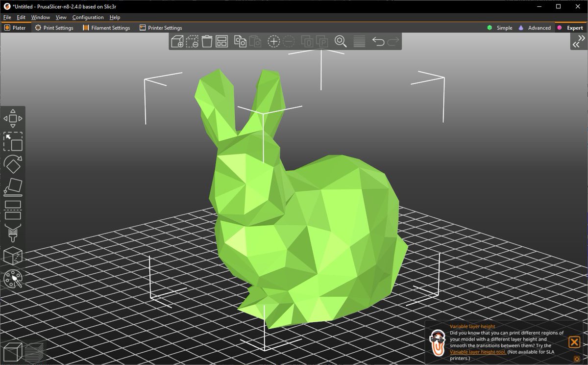Select the Cut tool

(13, 210)
